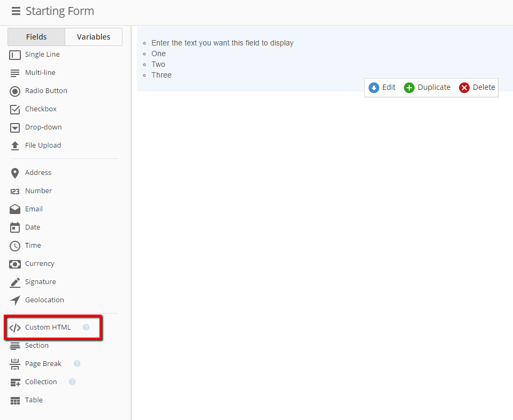Switch to the Fields tab
The image size is (513, 420).
point(36,37)
